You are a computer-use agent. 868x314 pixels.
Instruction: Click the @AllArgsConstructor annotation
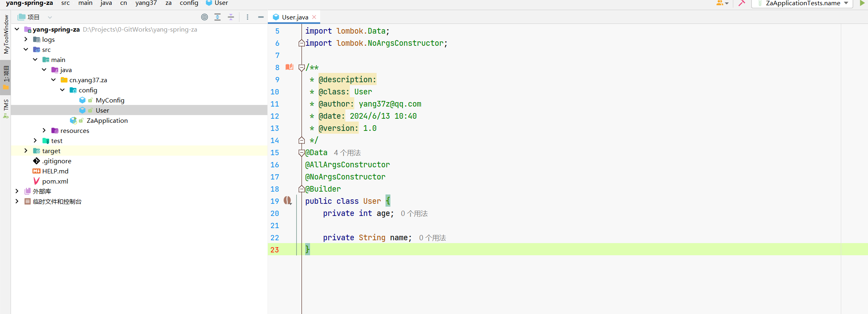[347, 164]
